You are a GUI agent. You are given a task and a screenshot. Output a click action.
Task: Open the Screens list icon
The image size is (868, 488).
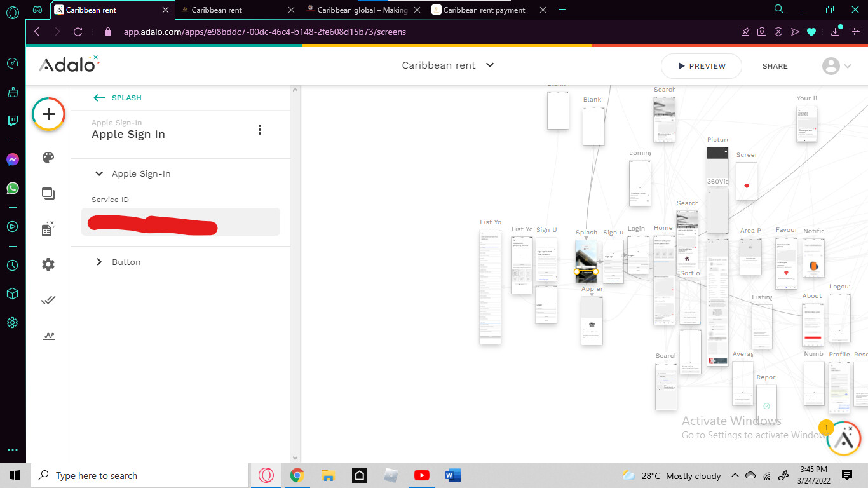coord(48,193)
